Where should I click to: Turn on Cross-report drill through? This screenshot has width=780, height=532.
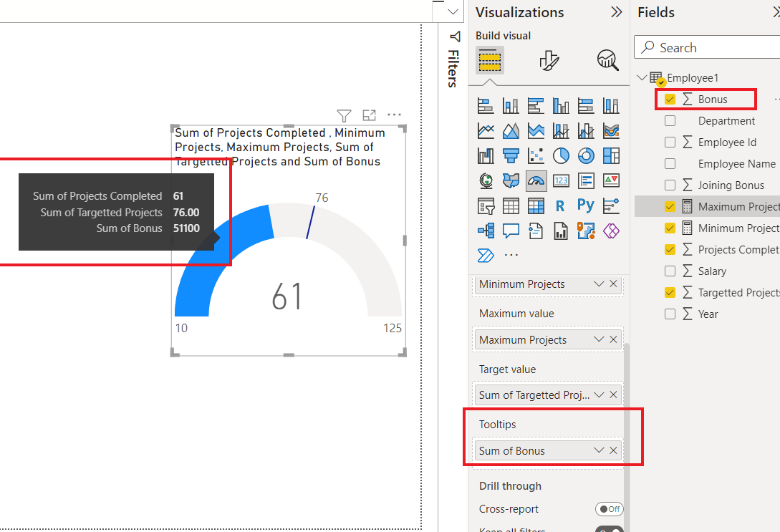pyautogui.click(x=610, y=509)
